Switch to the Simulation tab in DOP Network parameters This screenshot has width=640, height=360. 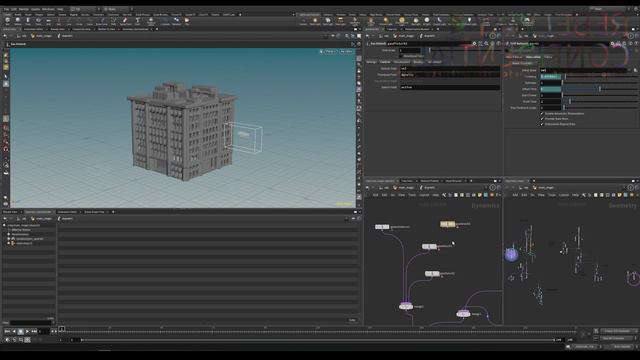[x=533, y=57]
